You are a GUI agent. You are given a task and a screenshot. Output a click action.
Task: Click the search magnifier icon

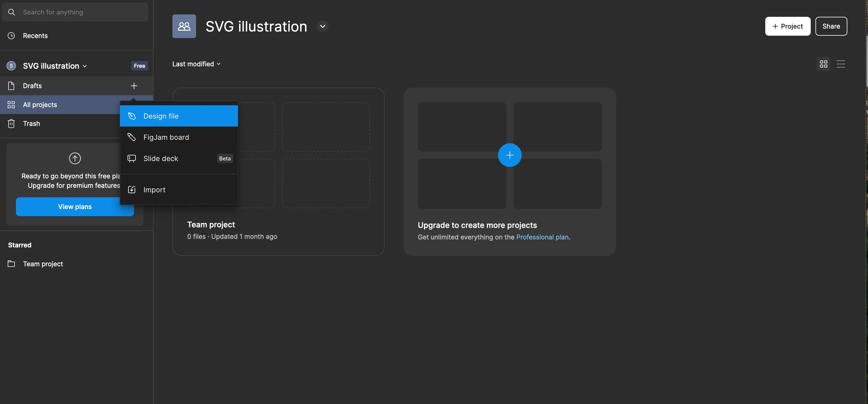point(12,12)
